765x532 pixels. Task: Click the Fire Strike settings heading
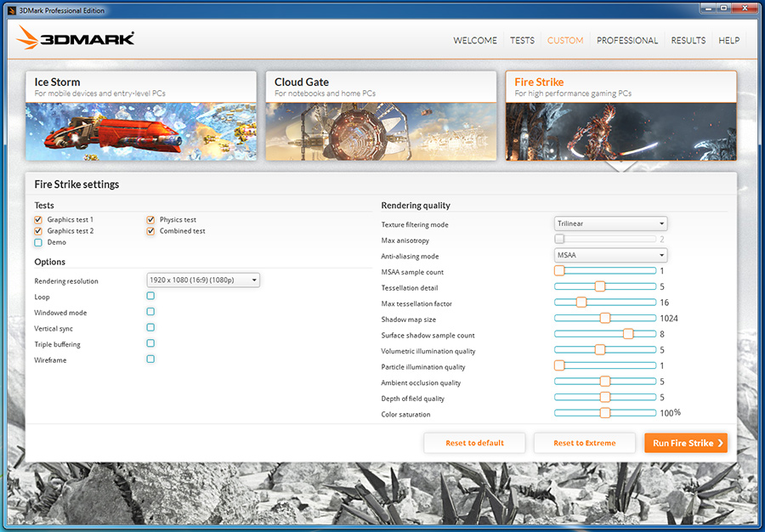pos(76,184)
